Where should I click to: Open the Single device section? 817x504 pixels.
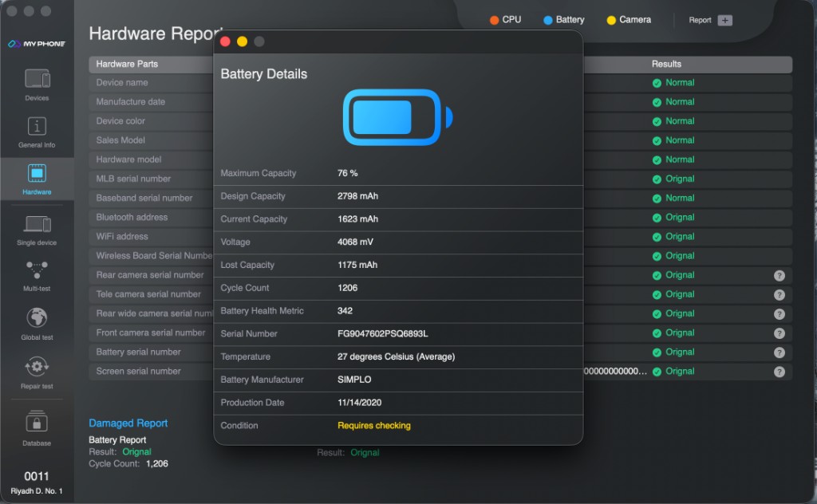coord(37,230)
